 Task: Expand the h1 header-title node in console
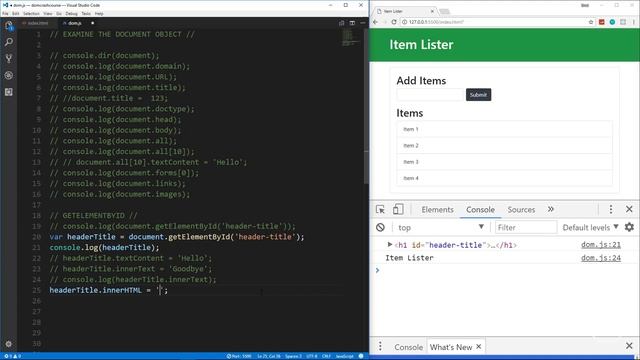click(x=390, y=244)
